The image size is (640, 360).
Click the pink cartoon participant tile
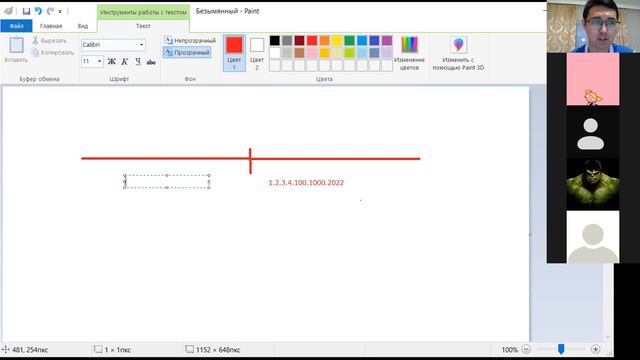click(593, 79)
